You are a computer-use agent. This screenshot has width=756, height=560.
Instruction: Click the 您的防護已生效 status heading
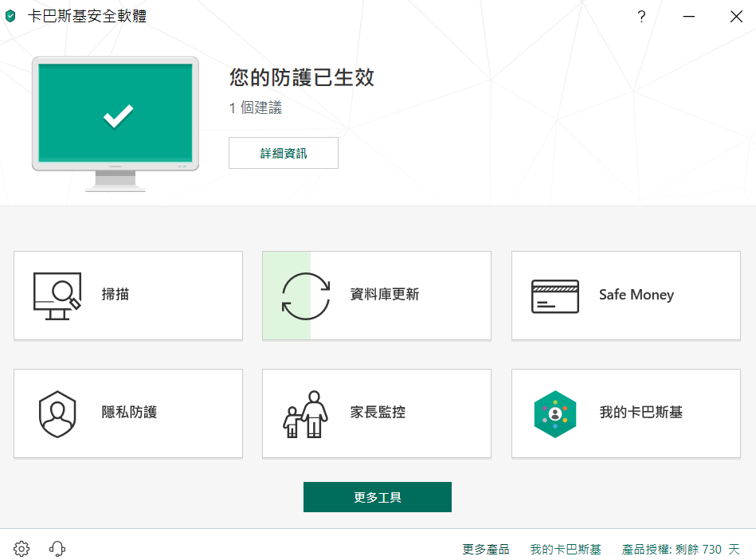(x=302, y=77)
